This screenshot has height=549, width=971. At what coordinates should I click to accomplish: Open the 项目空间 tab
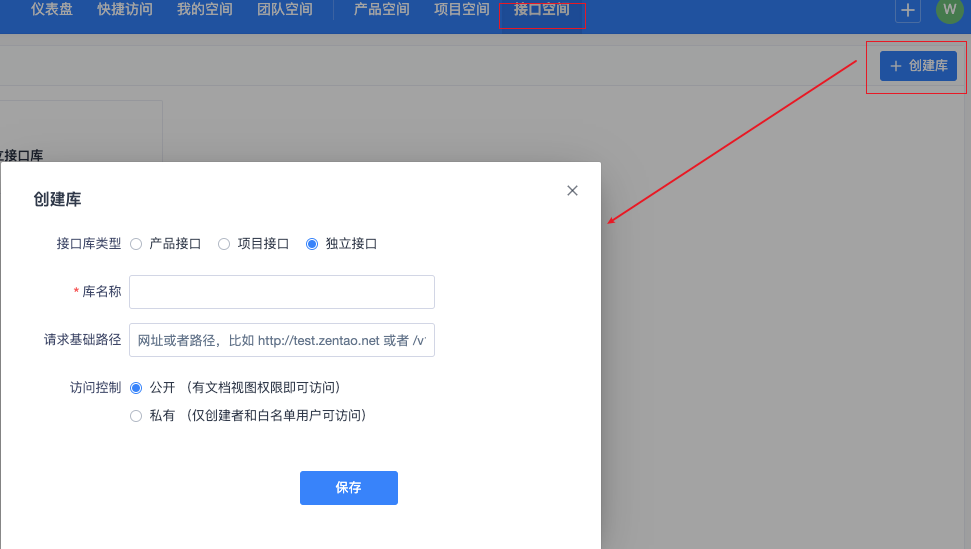(462, 9)
